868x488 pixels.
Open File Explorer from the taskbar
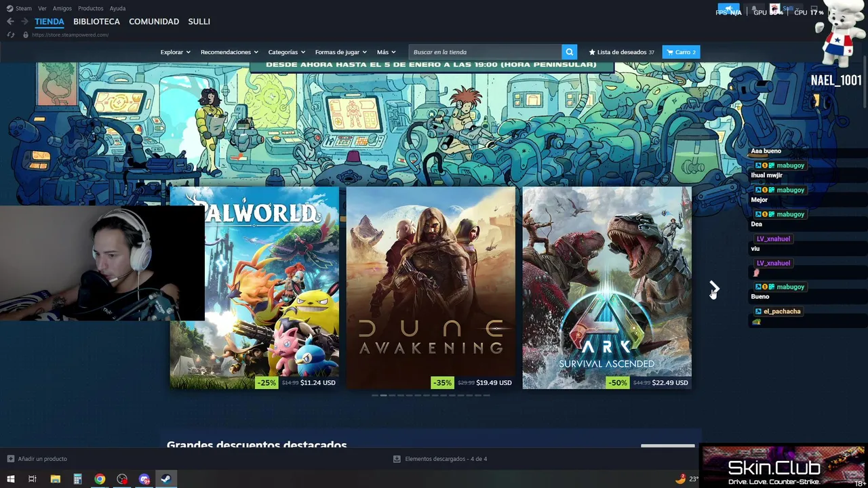pos(55,479)
